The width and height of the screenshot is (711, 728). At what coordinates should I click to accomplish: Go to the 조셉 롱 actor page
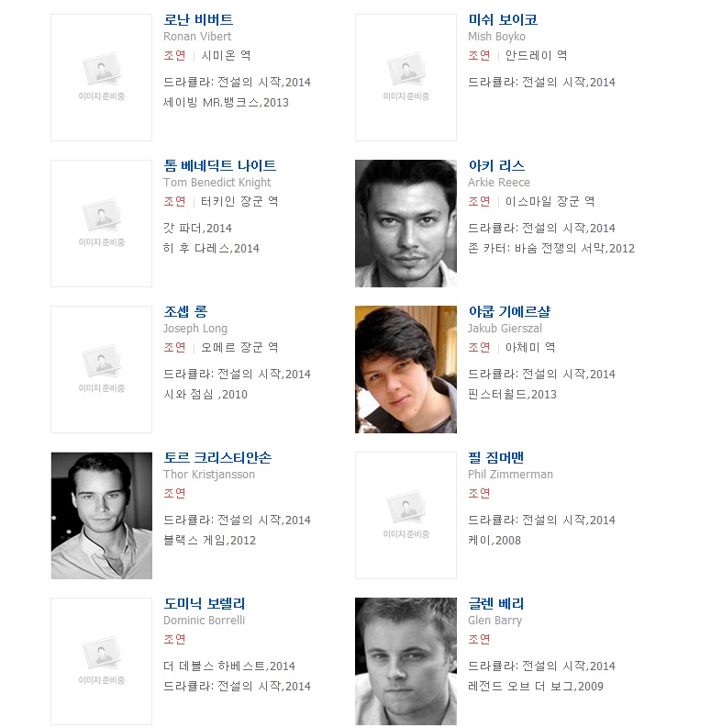click(185, 311)
